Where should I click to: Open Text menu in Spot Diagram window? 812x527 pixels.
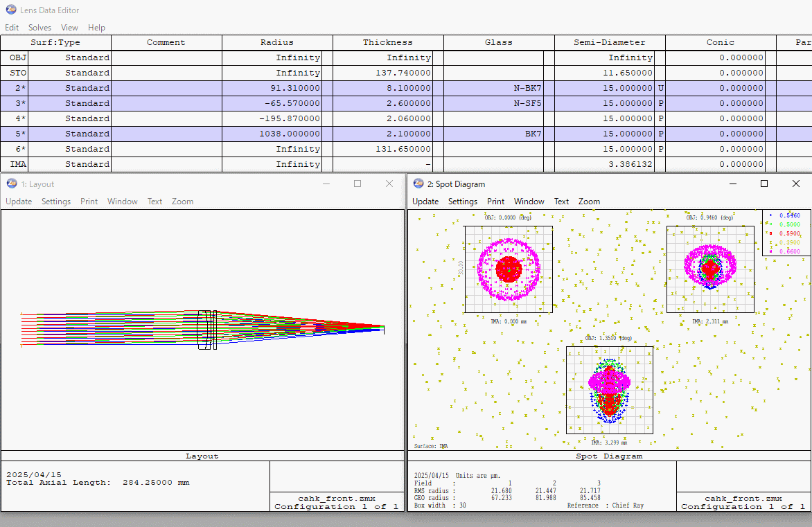point(561,202)
